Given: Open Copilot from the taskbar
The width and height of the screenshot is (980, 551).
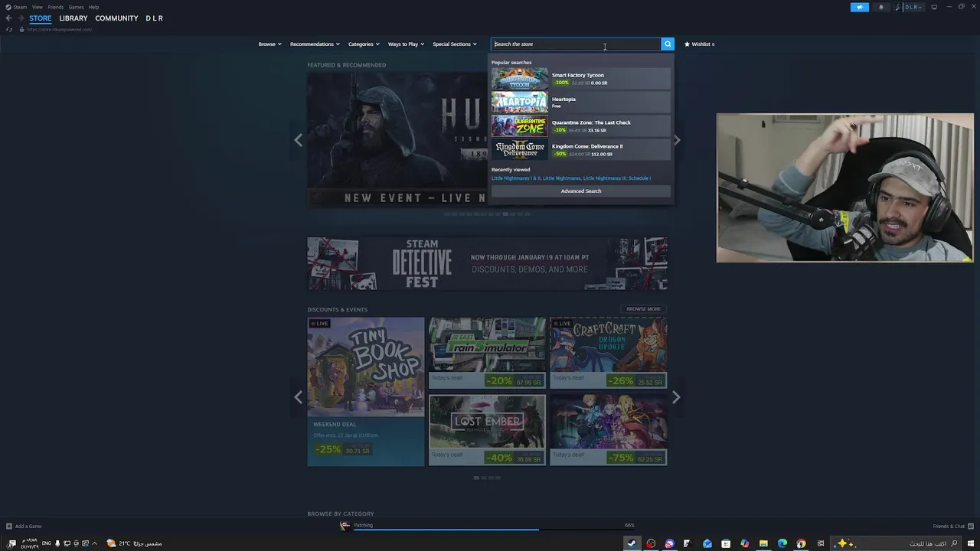Looking at the screenshot, I should tap(745, 543).
